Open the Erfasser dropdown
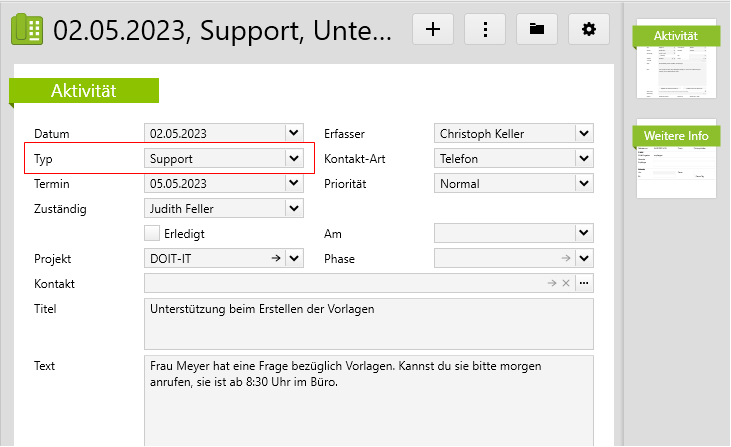731x447 pixels. tap(584, 133)
